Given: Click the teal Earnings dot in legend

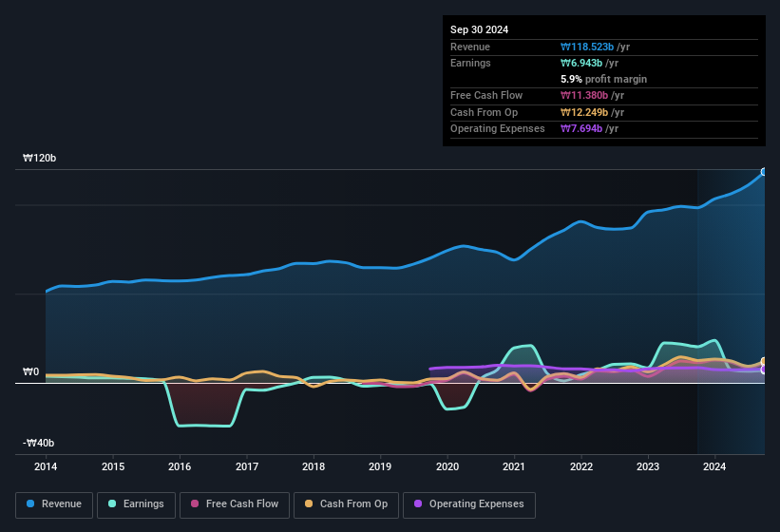Looking at the screenshot, I should coord(113,504).
